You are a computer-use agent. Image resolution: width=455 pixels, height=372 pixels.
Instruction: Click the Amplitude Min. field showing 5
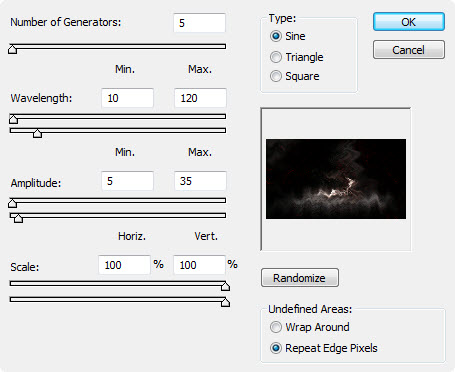coord(127,181)
